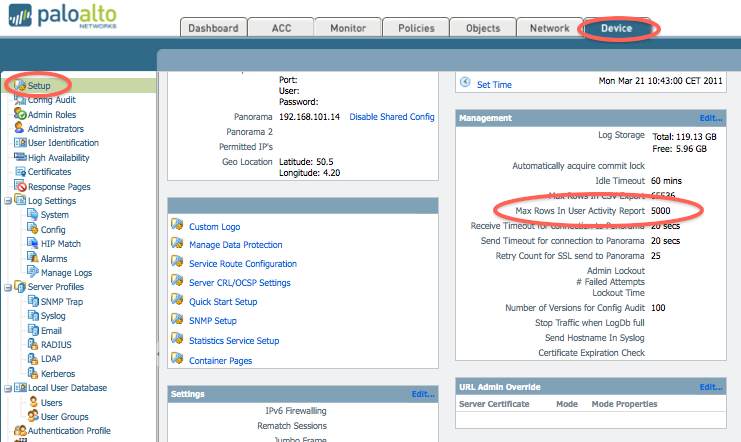Click the Max Rows value 5000
The width and height of the screenshot is (741, 442).
[x=661, y=211]
